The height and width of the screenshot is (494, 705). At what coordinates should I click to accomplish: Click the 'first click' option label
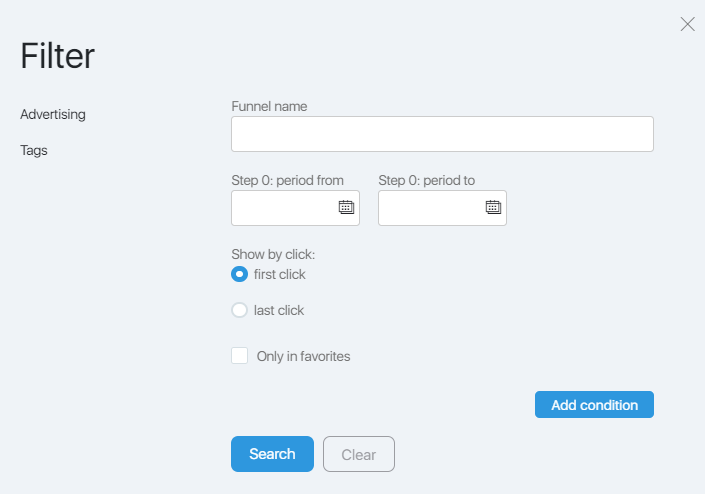point(280,274)
